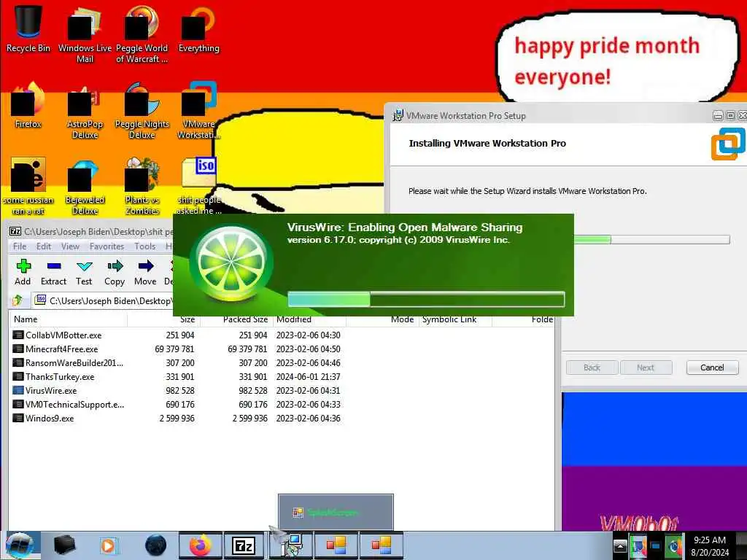
Task: Click the Next button in VMware Setup
Action: pyautogui.click(x=646, y=367)
